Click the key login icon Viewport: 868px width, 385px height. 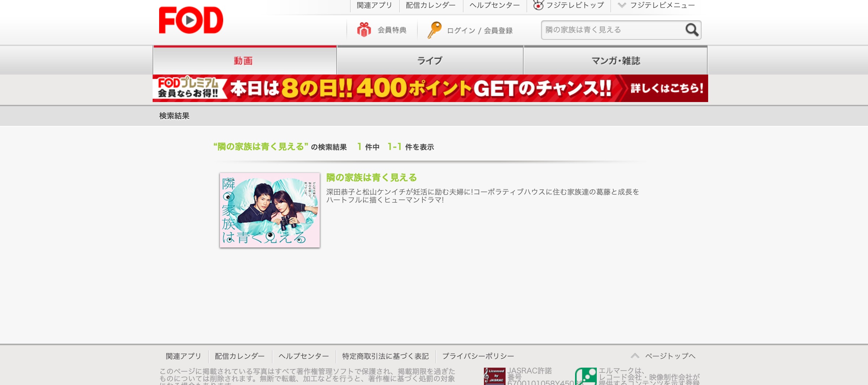(434, 30)
